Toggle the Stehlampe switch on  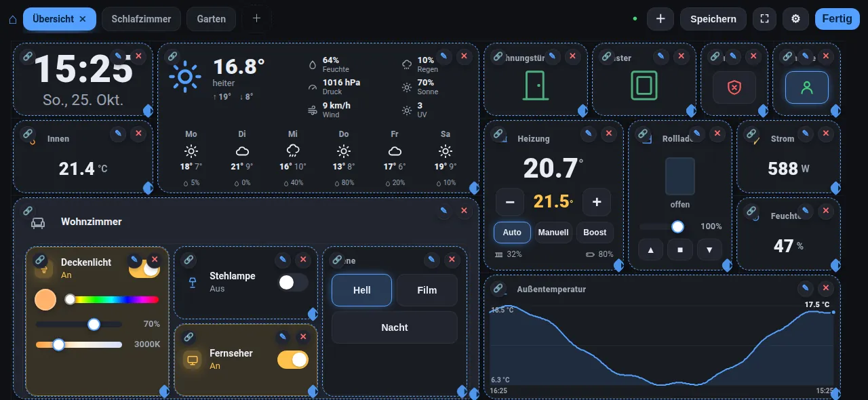click(x=293, y=282)
